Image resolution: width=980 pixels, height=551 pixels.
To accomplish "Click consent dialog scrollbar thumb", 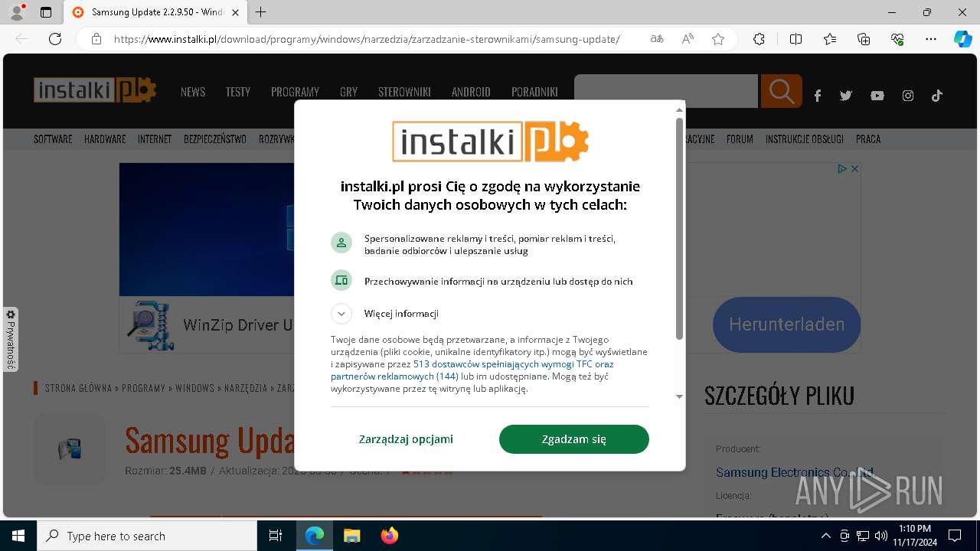I will [679, 229].
